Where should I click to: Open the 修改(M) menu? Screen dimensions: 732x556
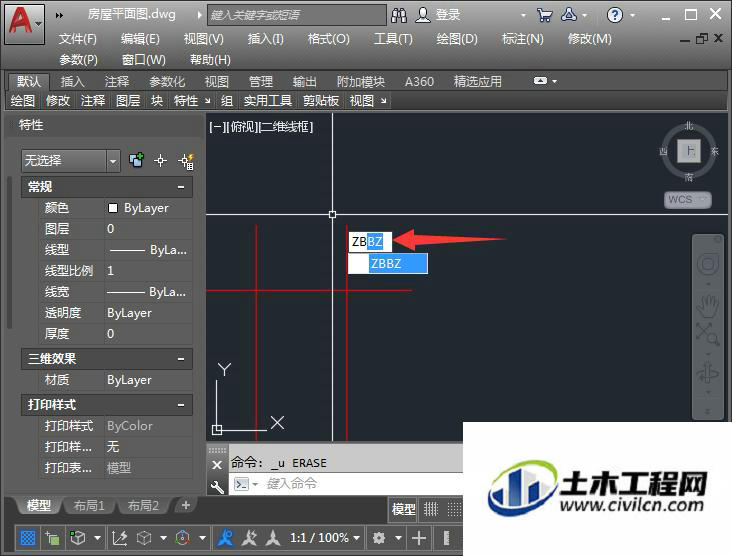click(590, 39)
